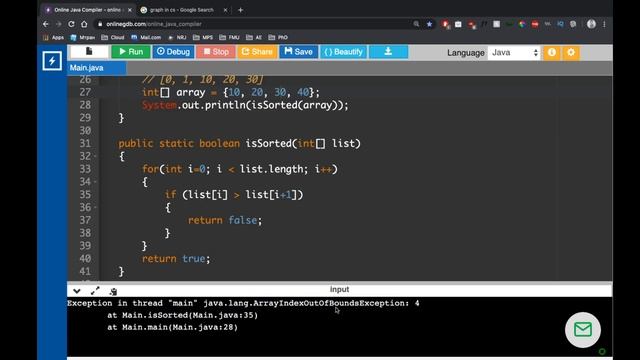The width and height of the screenshot is (640, 360).
Task: Open the FMU bookmarks folder
Action: pos(229,37)
